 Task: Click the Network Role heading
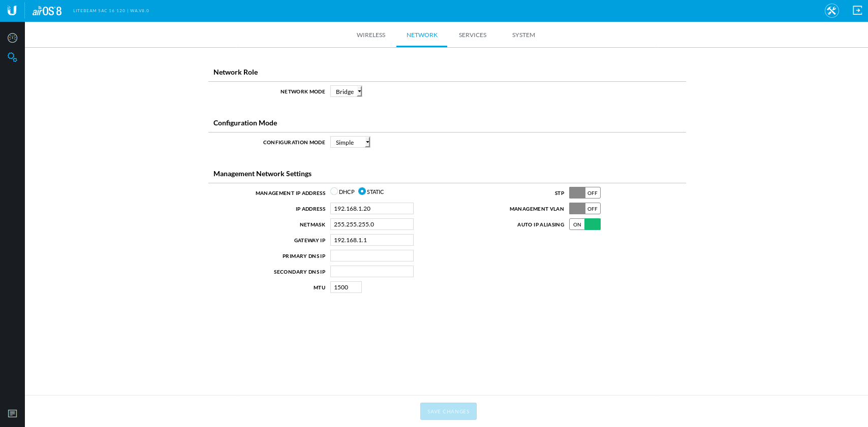click(x=235, y=72)
